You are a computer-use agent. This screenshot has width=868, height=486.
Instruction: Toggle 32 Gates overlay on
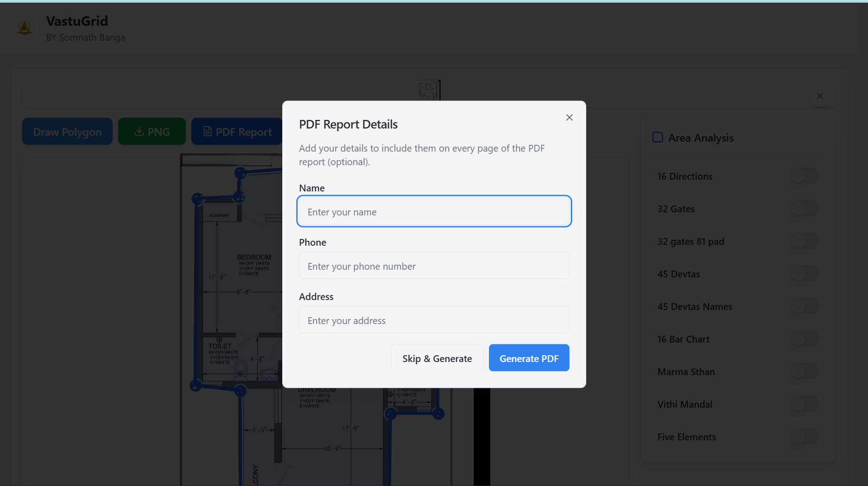click(x=805, y=209)
